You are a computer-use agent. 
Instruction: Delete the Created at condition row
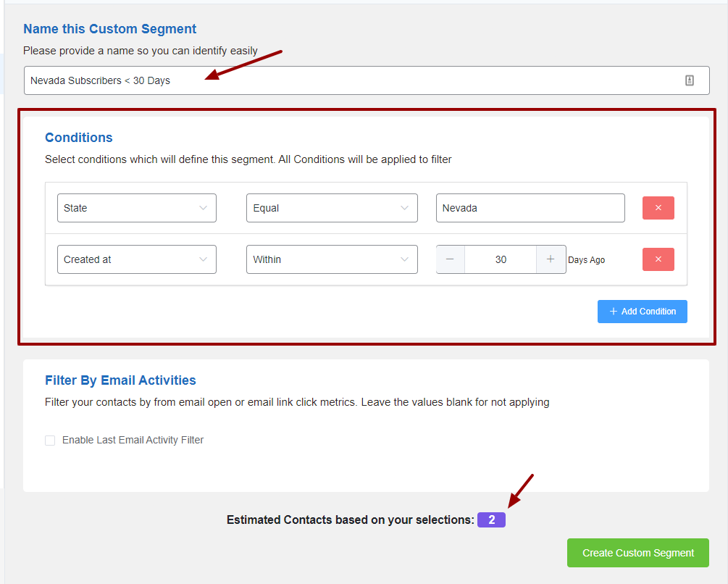pyautogui.click(x=658, y=259)
